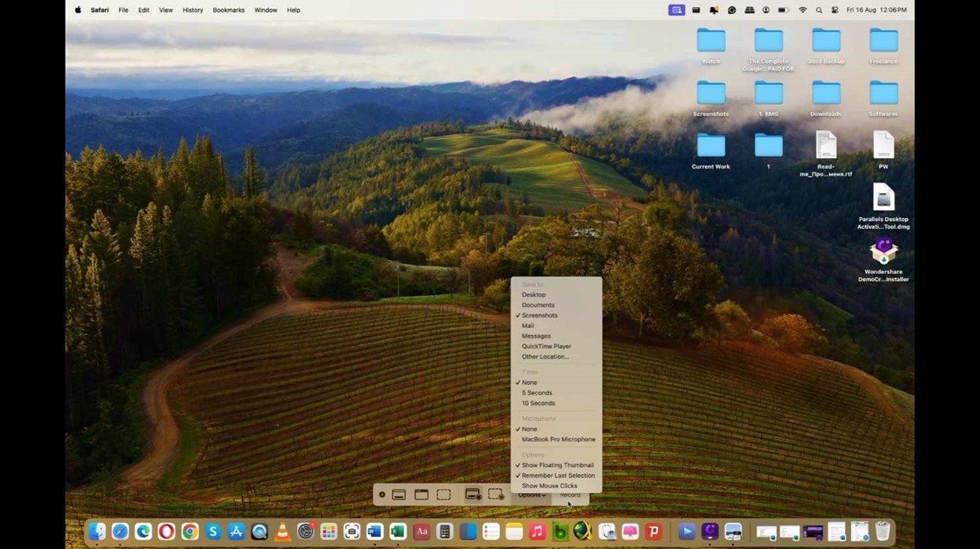Collapse the Options dropdown in screenshot toolbar
This screenshot has height=549, width=980.
(531, 495)
